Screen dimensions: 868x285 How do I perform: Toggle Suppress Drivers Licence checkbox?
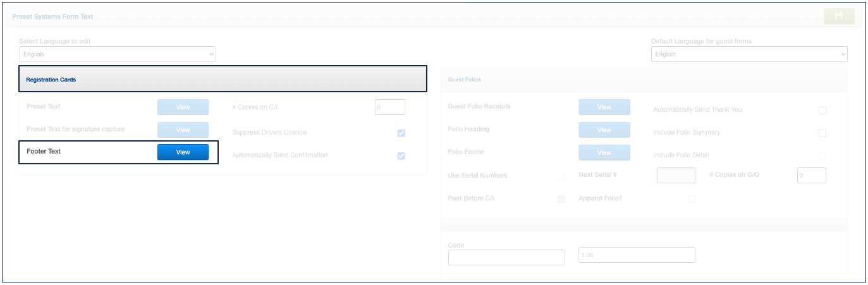401,133
